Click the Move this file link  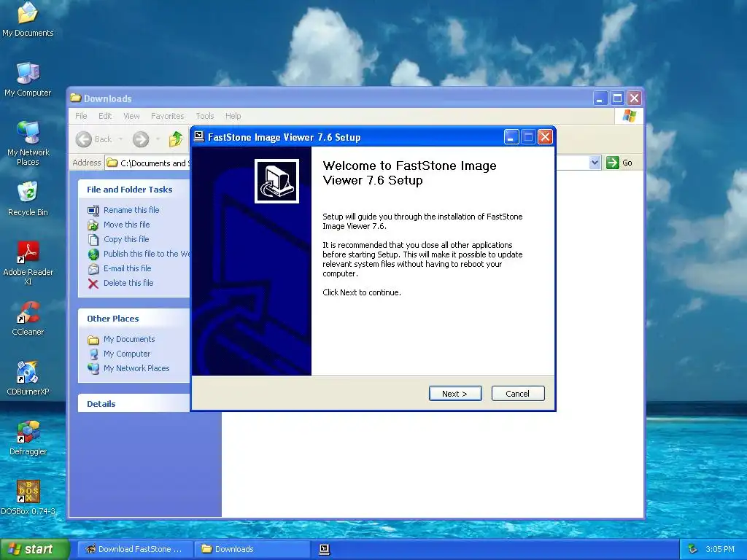click(x=127, y=225)
